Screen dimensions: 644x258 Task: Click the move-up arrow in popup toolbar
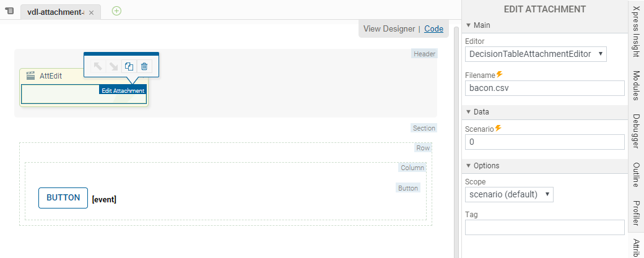98,66
